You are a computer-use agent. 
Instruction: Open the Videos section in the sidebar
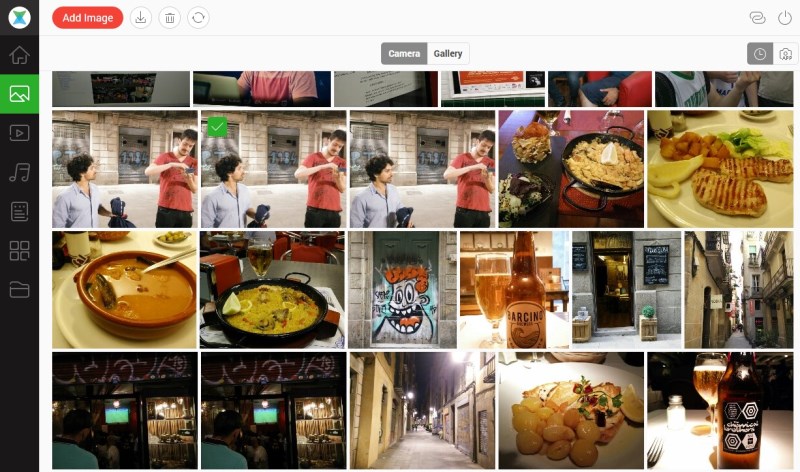[19, 132]
